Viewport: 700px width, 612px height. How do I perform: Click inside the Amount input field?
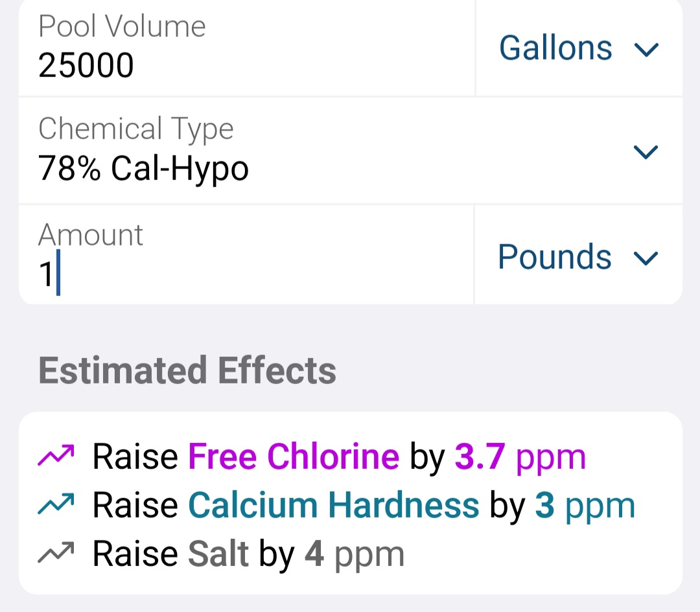pos(246,255)
